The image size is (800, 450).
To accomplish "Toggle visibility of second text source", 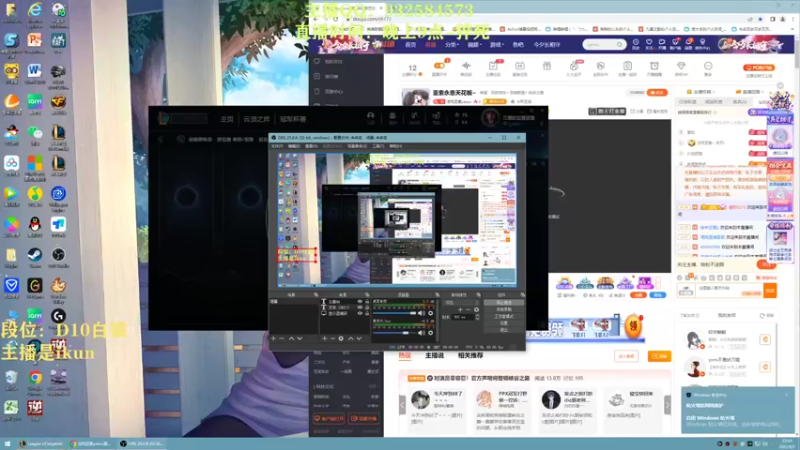I will click(360, 308).
